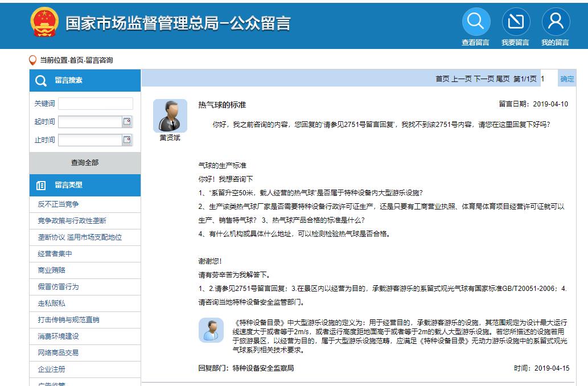
Task: Click the 留言搜索 panel header
Action: (85, 80)
